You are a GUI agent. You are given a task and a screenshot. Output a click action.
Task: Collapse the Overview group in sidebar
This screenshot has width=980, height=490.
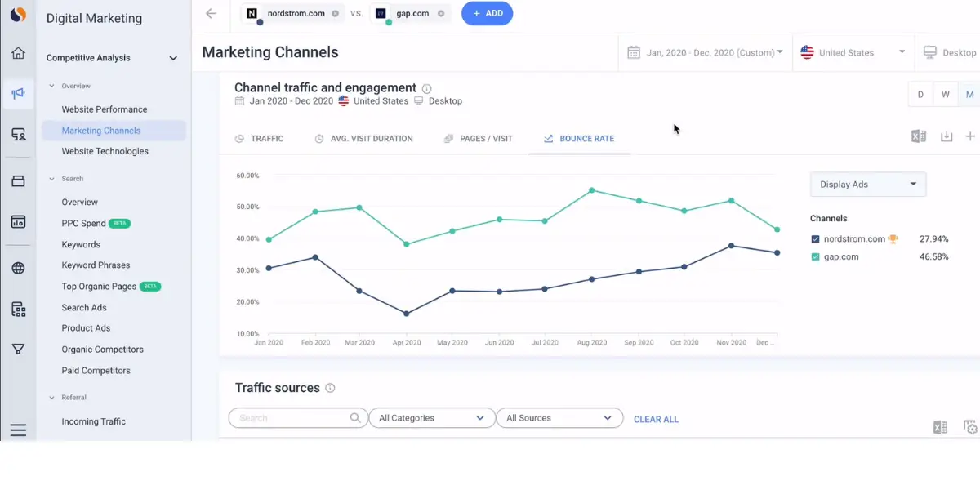[x=52, y=86]
